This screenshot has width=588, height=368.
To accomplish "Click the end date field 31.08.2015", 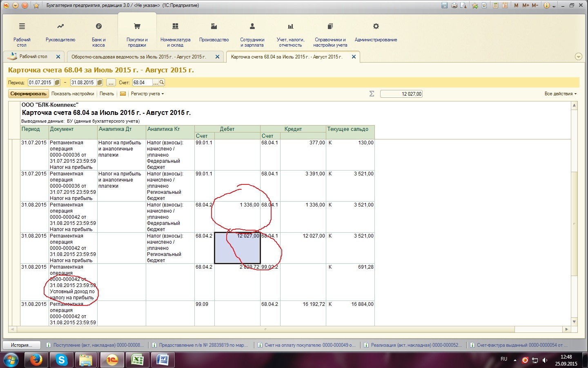I will 83,83.
